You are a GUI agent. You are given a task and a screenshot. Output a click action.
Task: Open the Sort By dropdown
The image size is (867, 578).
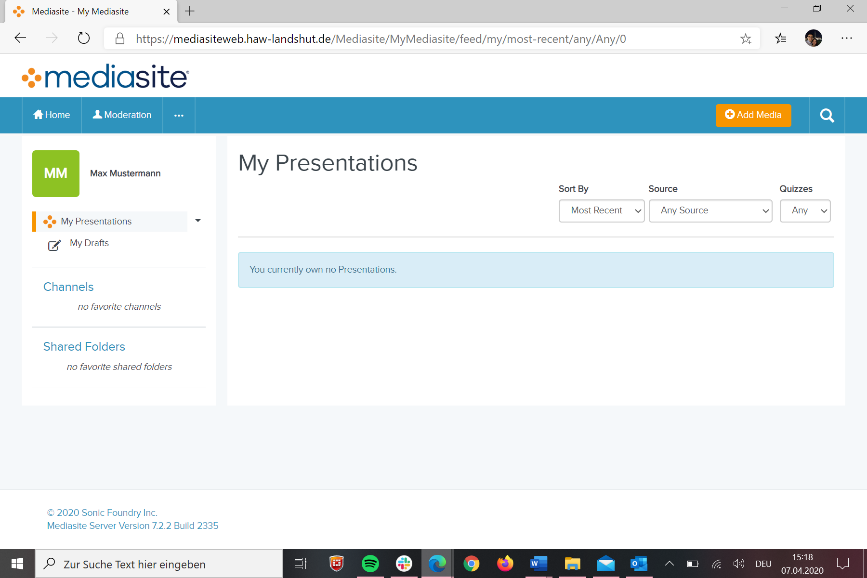coord(601,211)
